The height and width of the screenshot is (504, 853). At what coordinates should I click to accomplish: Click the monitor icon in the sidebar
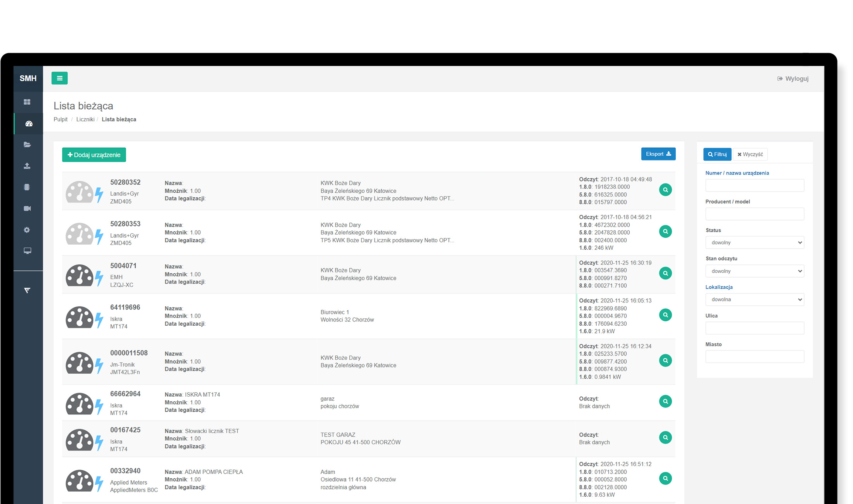click(27, 251)
